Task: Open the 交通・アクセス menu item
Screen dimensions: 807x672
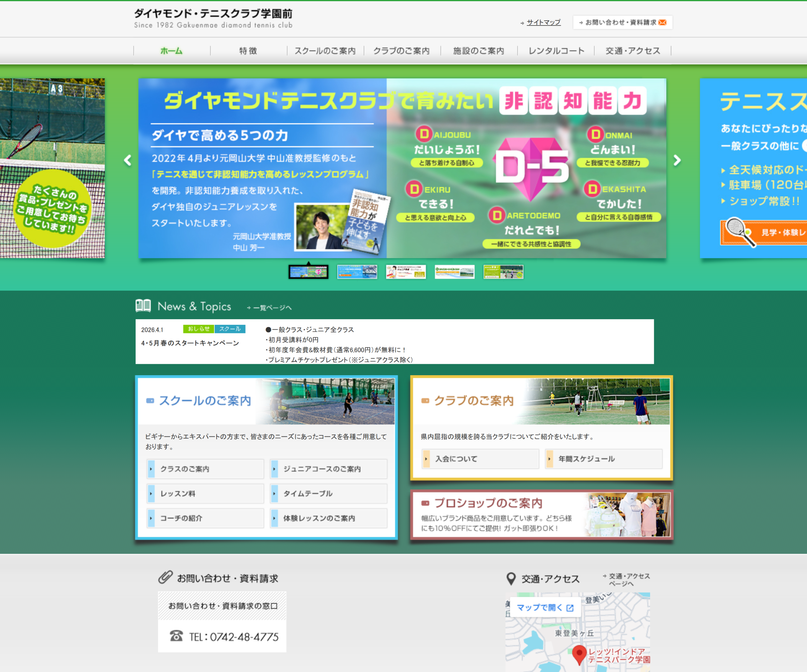Action: coord(633,51)
